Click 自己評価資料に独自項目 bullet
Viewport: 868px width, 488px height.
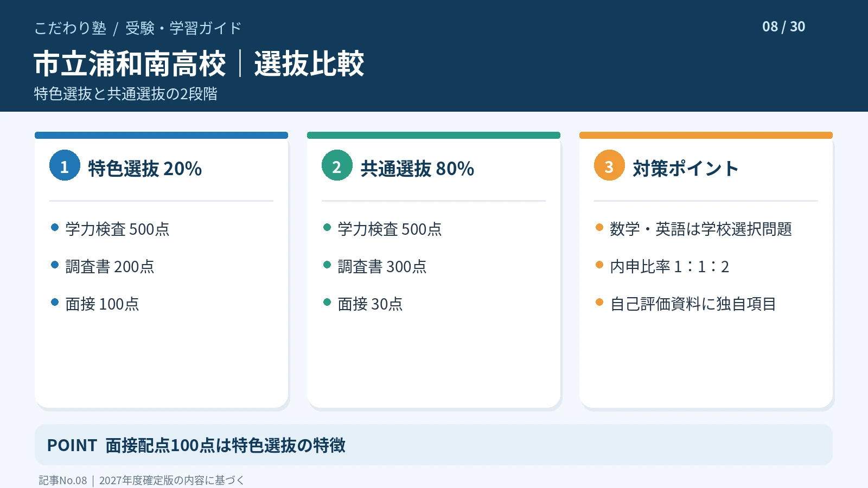coord(693,304)
